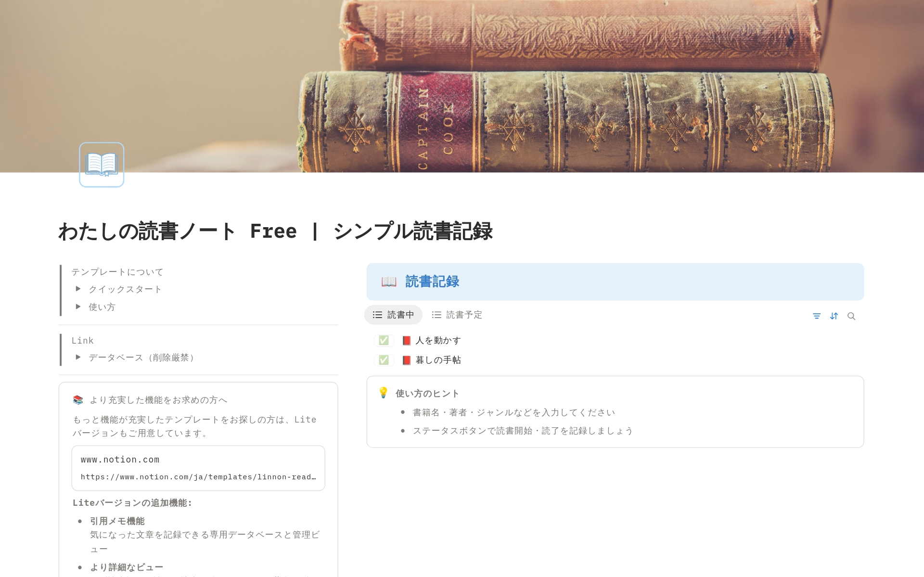Image resolution: width=924 pixels, height=577 pixels.
Task: Click the page title わたしの読書ノート Free
Action: tap(275, 231)
